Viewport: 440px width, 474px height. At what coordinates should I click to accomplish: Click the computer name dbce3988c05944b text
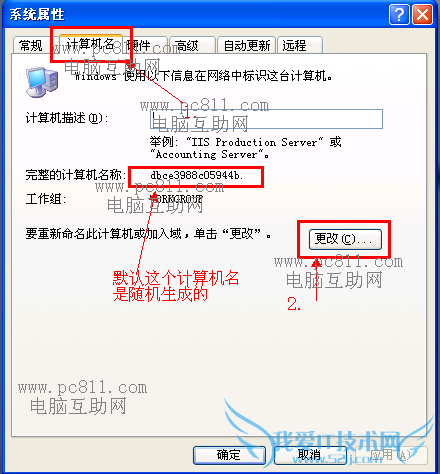click(x=196, y=175)
